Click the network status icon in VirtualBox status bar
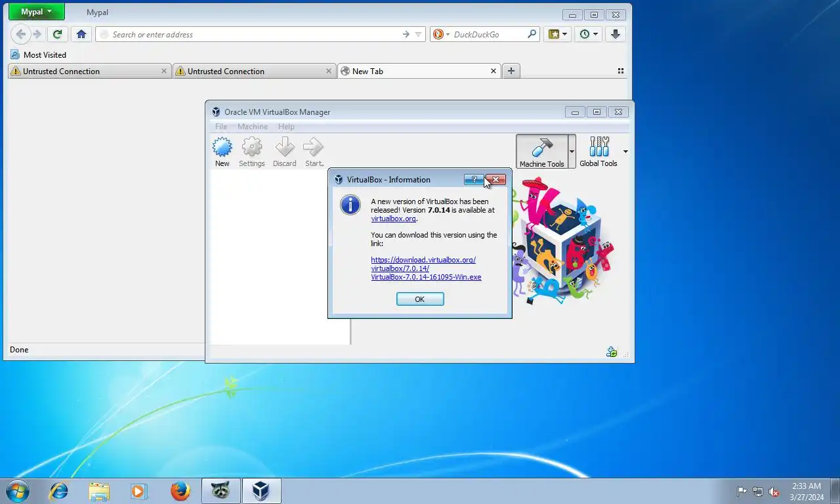Screen dimensions: 840x504 [x=612, y=352]
